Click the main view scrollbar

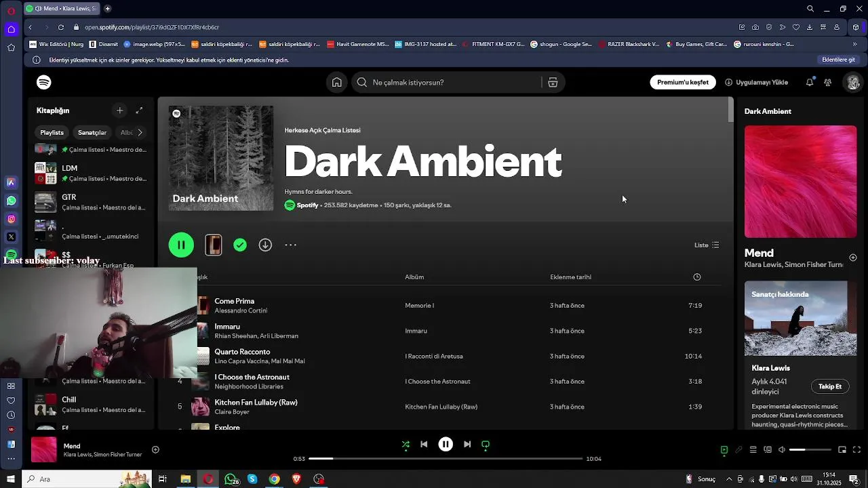pos(730,110)
